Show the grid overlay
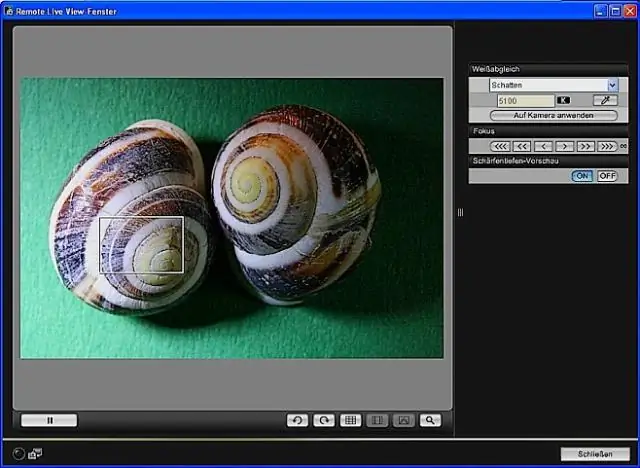Image resolution: width=640 pixels, height=468 pixels. [350, 421]
